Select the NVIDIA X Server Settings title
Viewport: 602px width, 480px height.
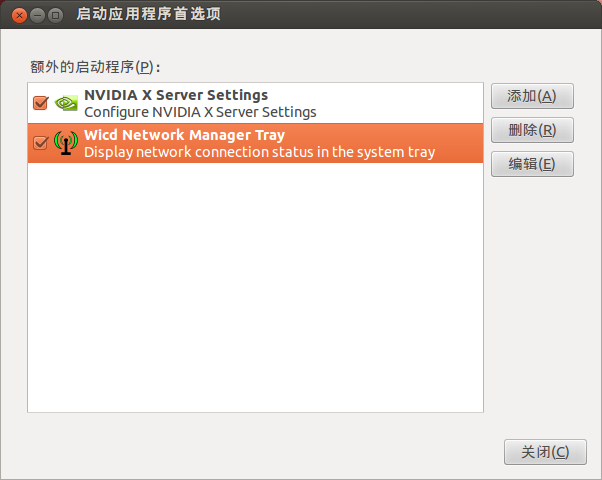point(176,95)
